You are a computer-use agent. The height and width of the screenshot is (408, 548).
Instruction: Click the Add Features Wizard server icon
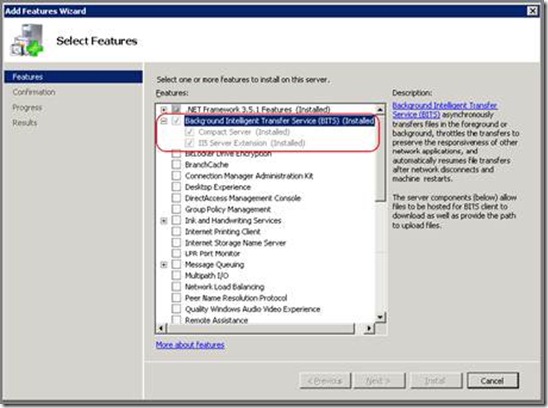click(28, 40)
